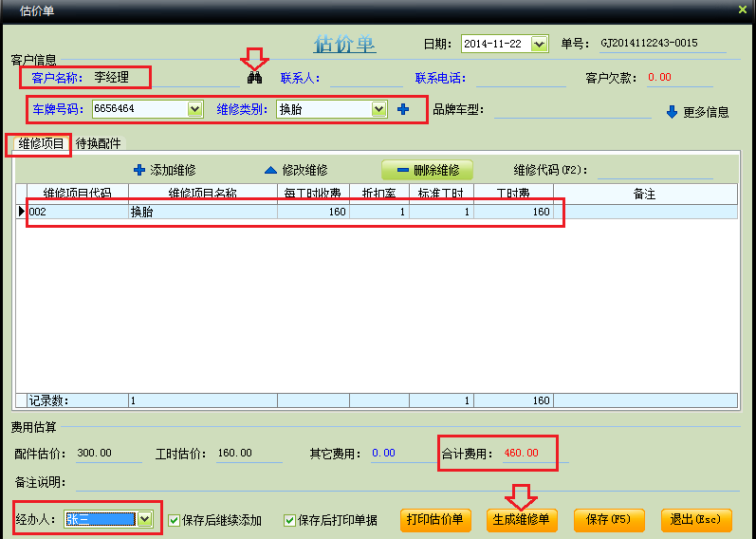The width and height of the screenshot is (756, 539).
Task: Click the 备注说明 input field
Action: 408,482
